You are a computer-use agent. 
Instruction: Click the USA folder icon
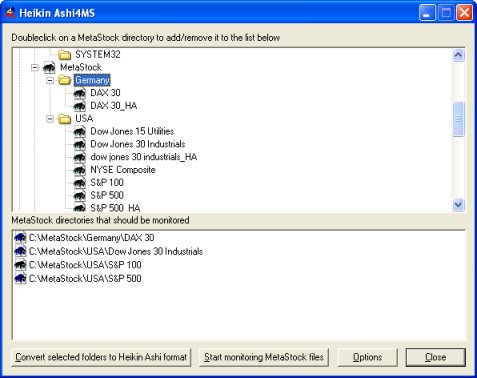[x=64, y=119]
